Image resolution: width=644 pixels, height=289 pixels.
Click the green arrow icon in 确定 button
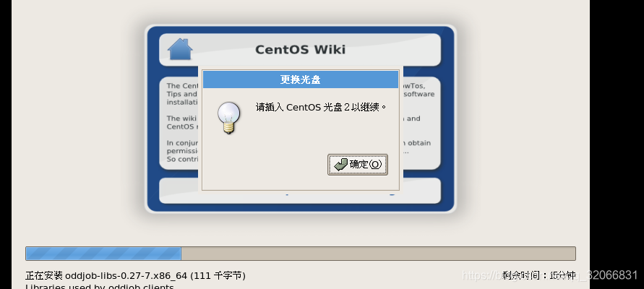[x=341, y=165]
